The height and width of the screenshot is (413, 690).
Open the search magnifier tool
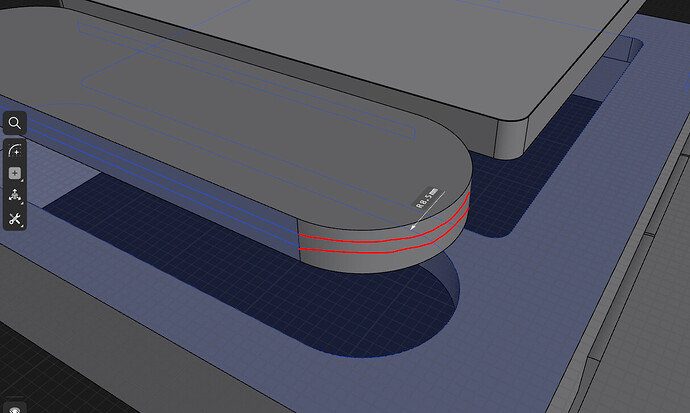click(x=15, y=123)
